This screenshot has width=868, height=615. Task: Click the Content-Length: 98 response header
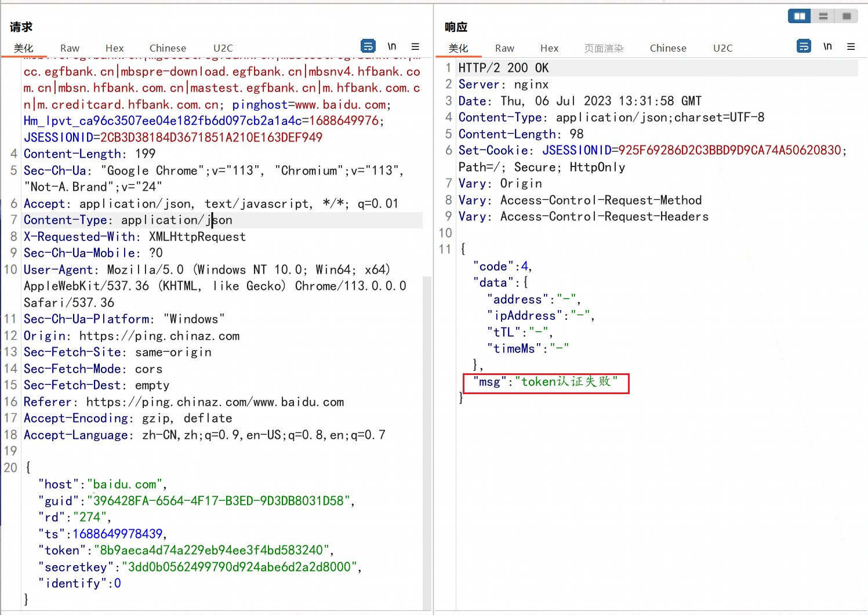[x=521, y=134]
